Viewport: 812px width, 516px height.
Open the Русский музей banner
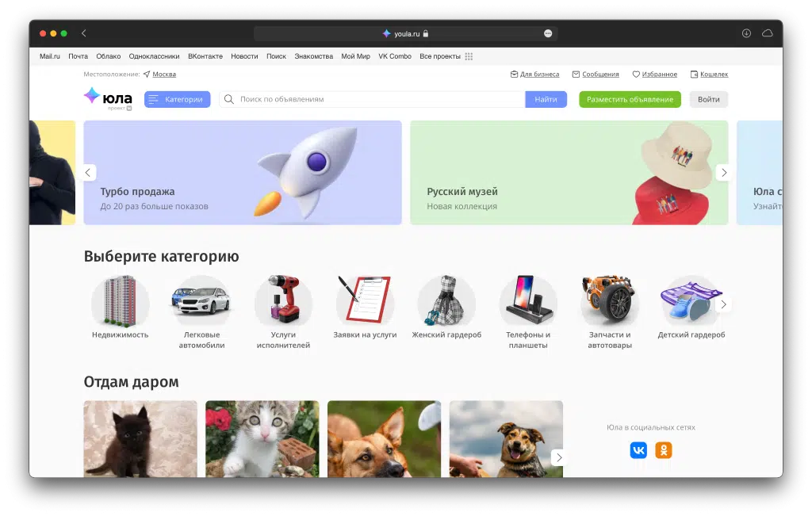click(x=569, y=173)
